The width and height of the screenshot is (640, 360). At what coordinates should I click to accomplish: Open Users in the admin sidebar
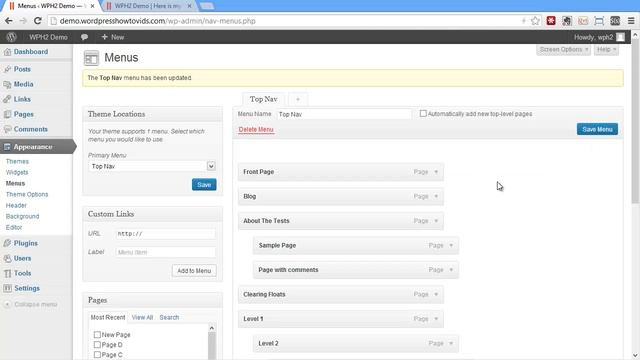coord(22,258)
